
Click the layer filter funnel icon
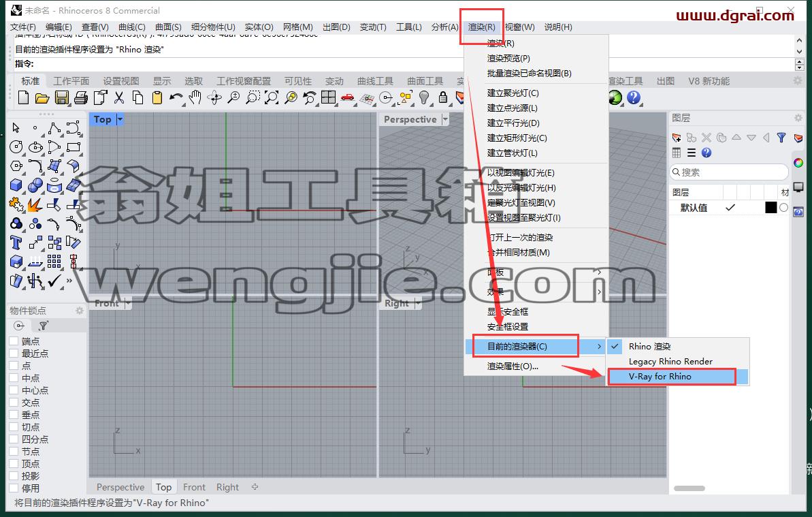click(x=781, y=138)
